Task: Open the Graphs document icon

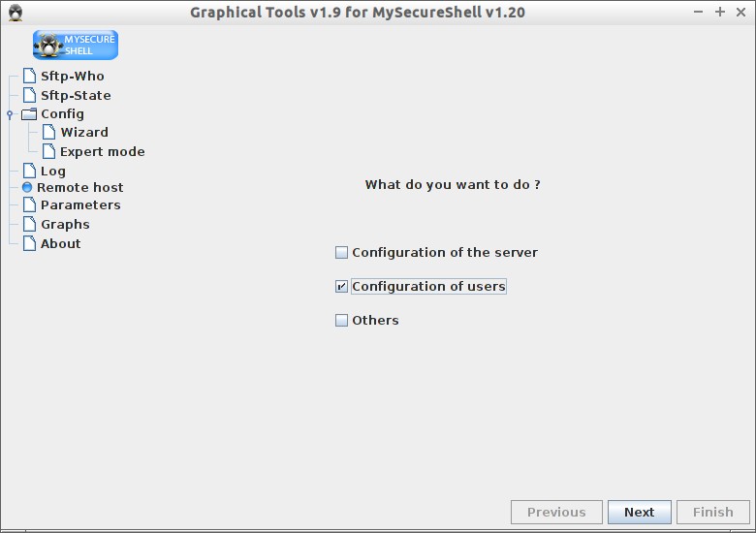Action: point(29,224)
